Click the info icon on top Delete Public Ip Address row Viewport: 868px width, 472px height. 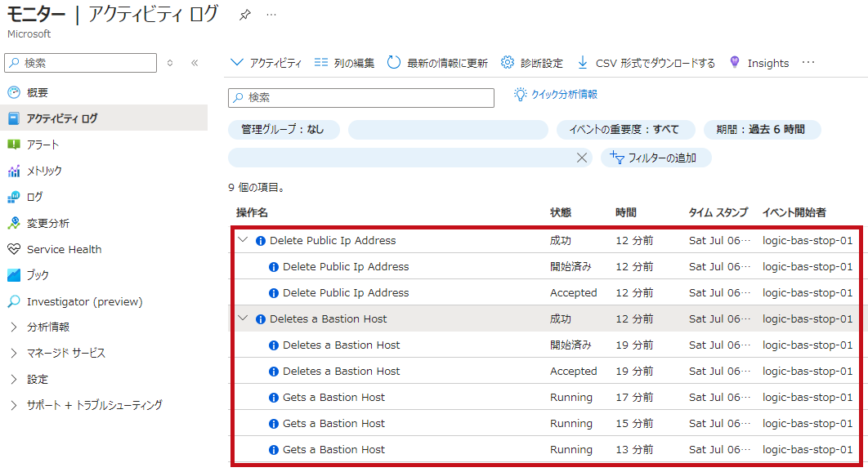(x=260, y=241)
